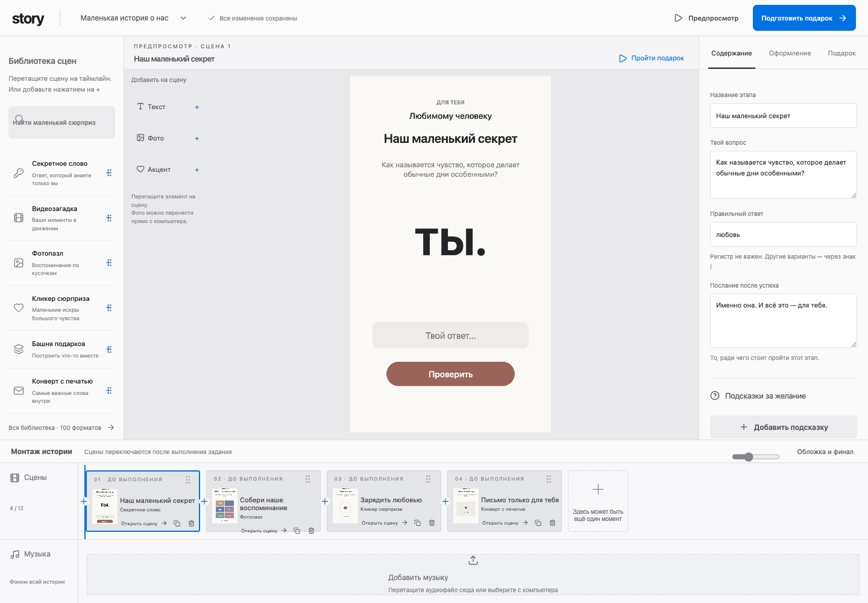
Task: Insert a scene between scenes 03 and 04
Action: tap(445, 501)
